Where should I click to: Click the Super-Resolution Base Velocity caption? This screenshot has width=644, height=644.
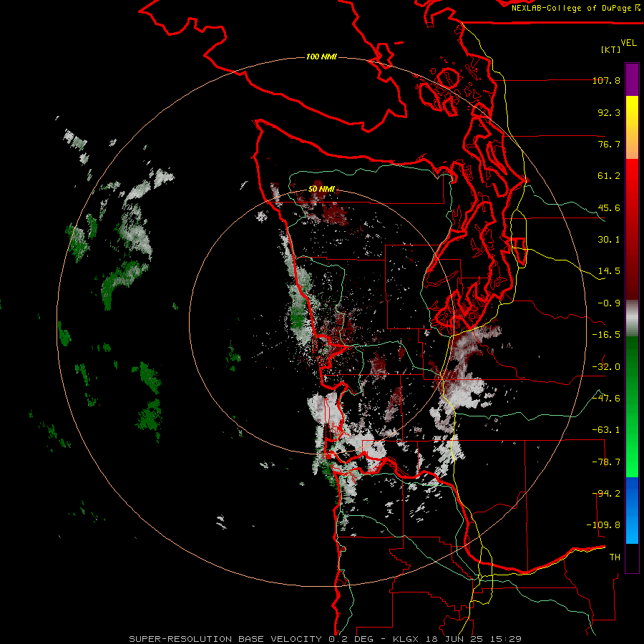[326, 639]
